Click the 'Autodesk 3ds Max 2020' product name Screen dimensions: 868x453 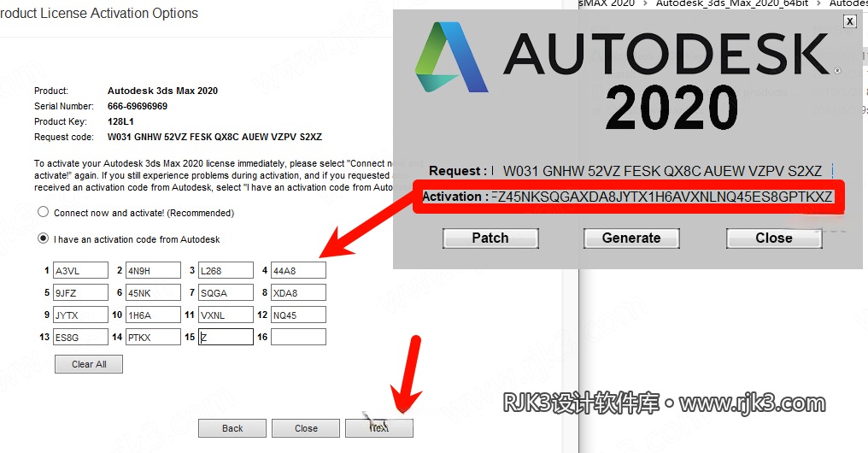tap(162, 91)
